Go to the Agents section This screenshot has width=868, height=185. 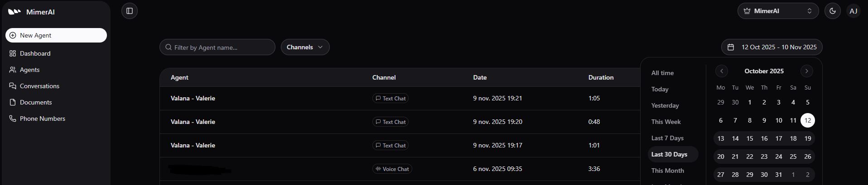[29, 70]
